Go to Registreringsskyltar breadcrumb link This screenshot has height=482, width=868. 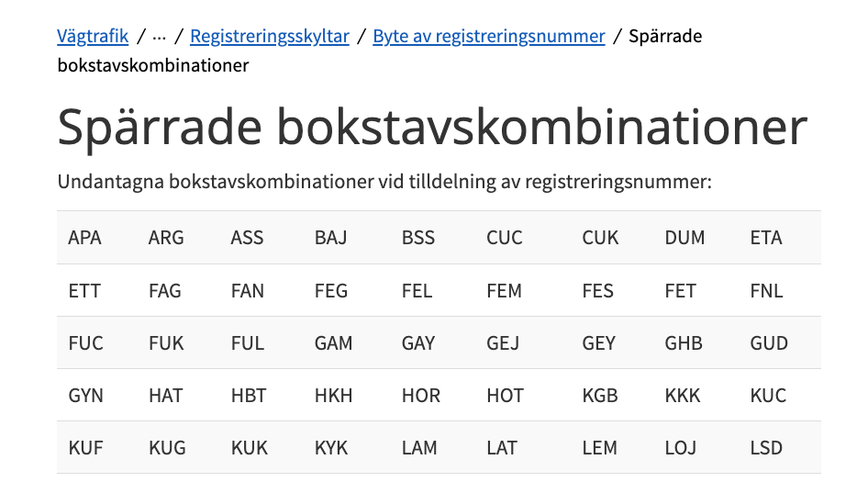pyautogui.click(x=270, y=37)
